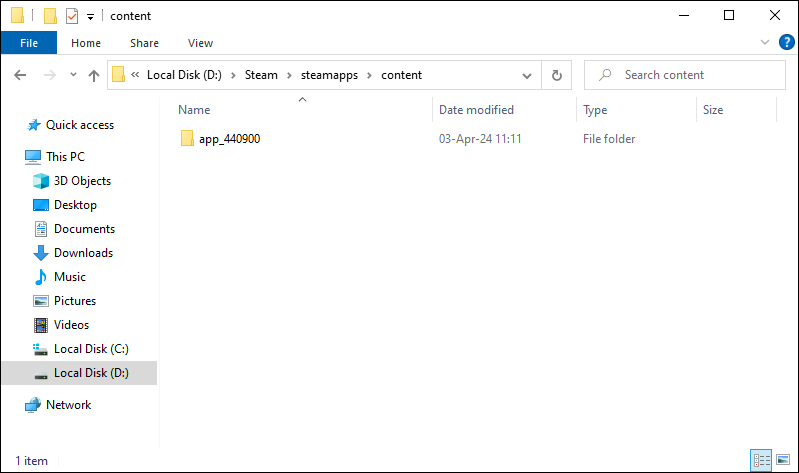Sort by the Date modified column

coord(476,110)
